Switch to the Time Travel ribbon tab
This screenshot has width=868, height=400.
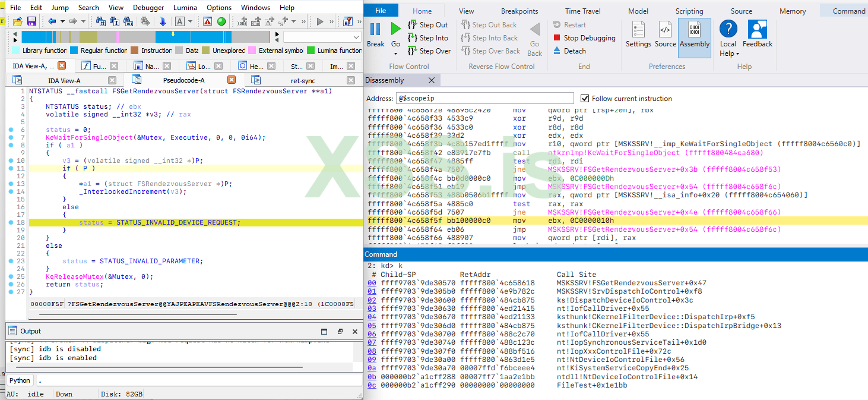[581, 11]
